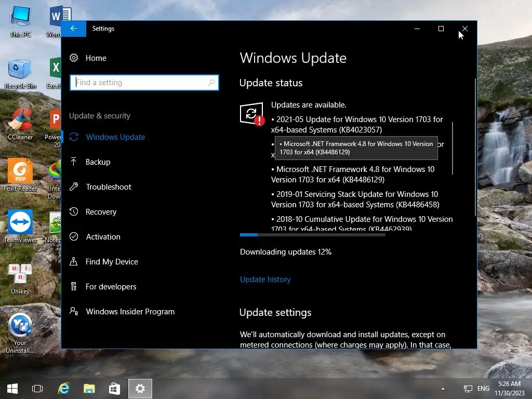Click the 2018-10 Cumulative Update entry
Viewport: 532px width, 399px height.
click(362, 224)
